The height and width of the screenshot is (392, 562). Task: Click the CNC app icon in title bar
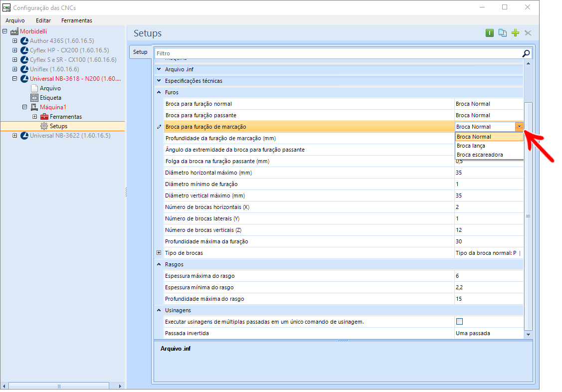pyautogui.click(x=6, y=7)
